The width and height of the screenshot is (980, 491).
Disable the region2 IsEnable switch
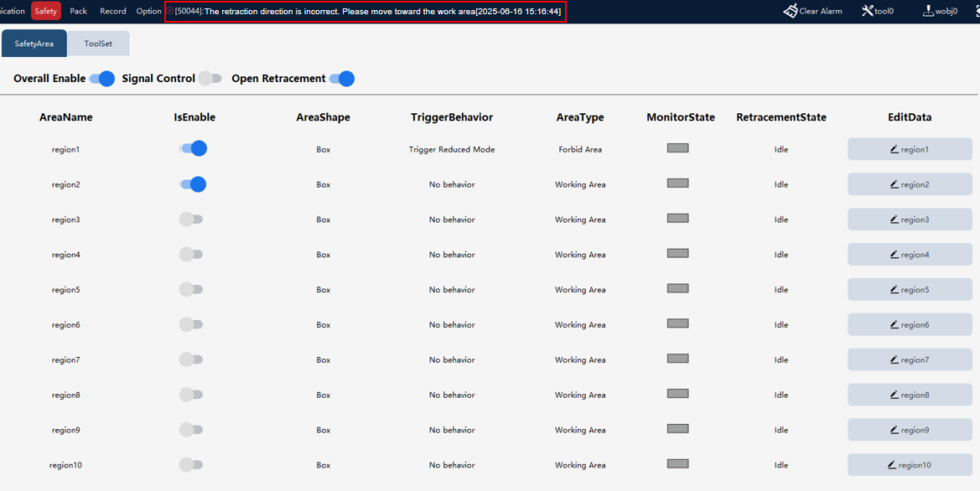(193, 184)
